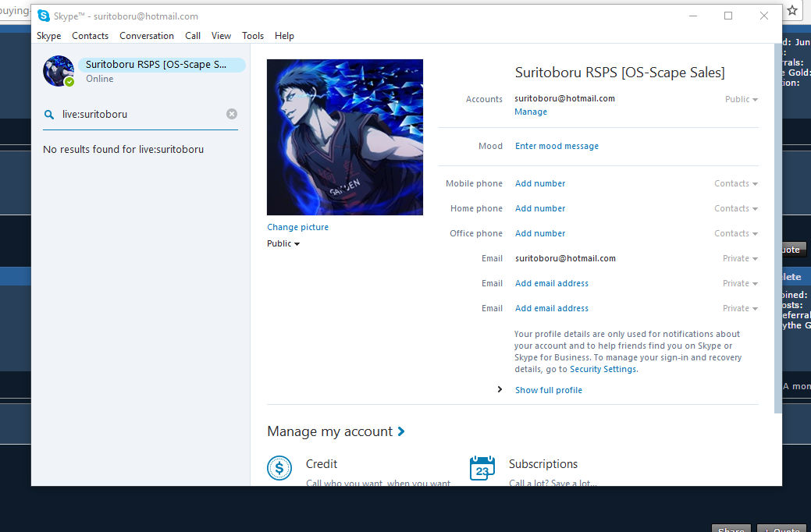Image resolution: width=811 pixels, height=532 pixels.
Task: Click the Skype logo in title bar
Action: 44,16
